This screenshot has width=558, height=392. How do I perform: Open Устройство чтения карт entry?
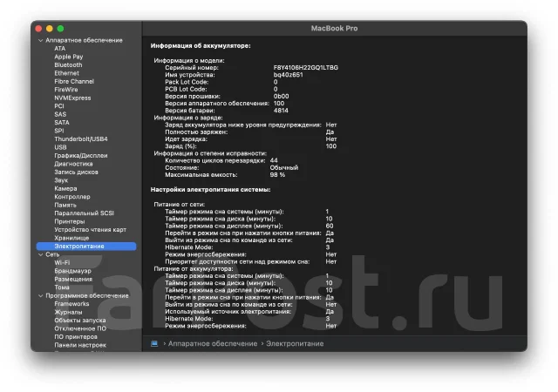90,229
